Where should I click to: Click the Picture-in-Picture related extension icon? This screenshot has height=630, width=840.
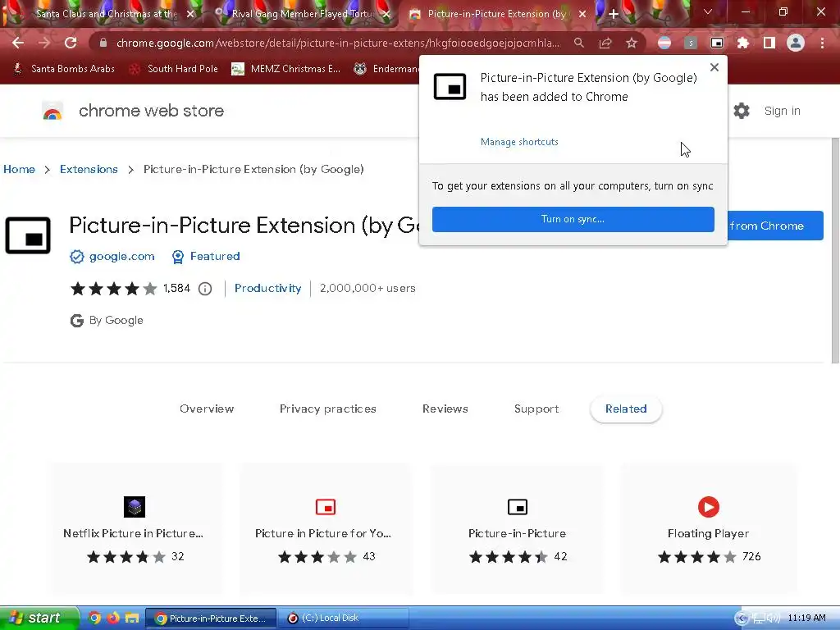point(518,507)
